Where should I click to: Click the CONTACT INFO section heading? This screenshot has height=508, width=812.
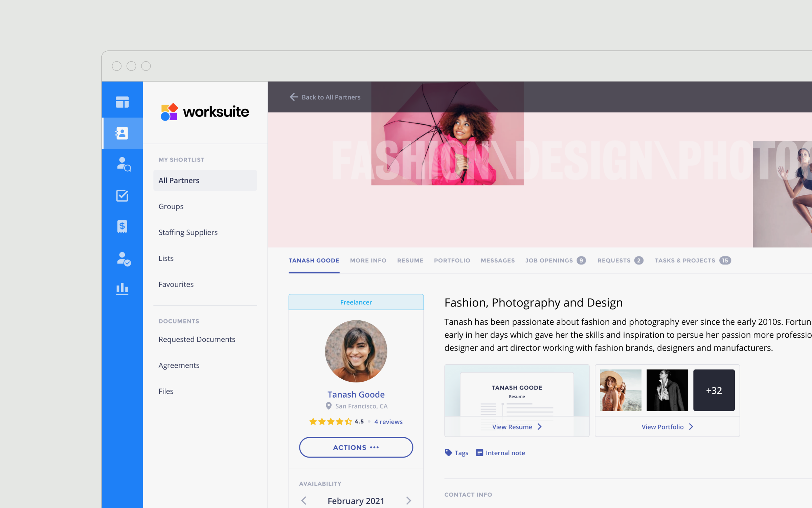468,494
